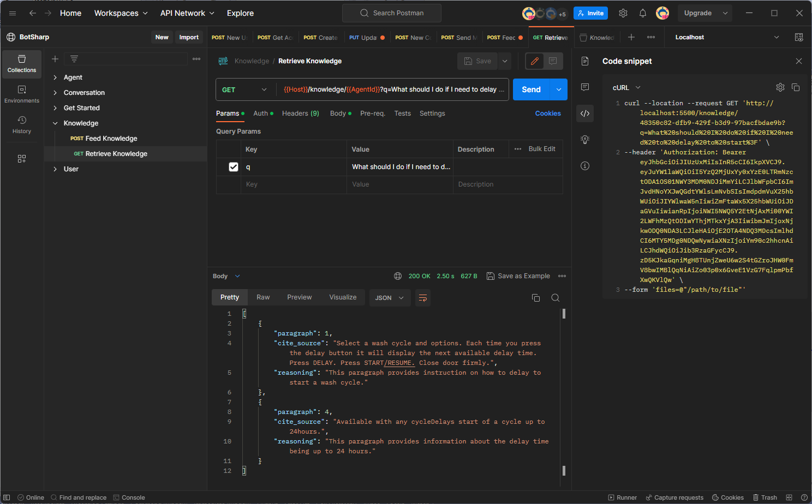Change the cURL snippet language dropdown
812x504 pixels.
[626, 87]
